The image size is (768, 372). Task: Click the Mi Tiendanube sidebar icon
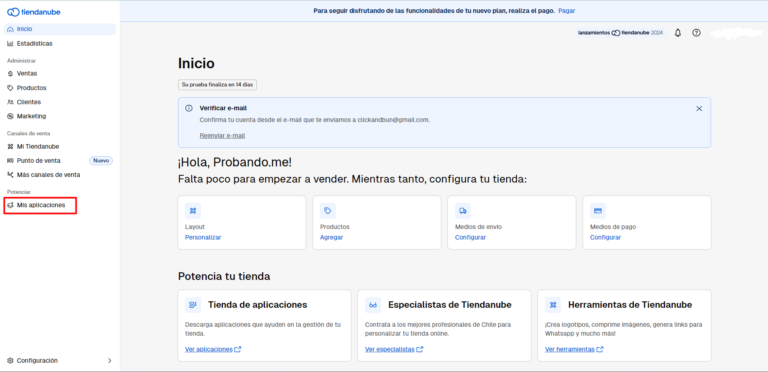click(x=10, y=146)
